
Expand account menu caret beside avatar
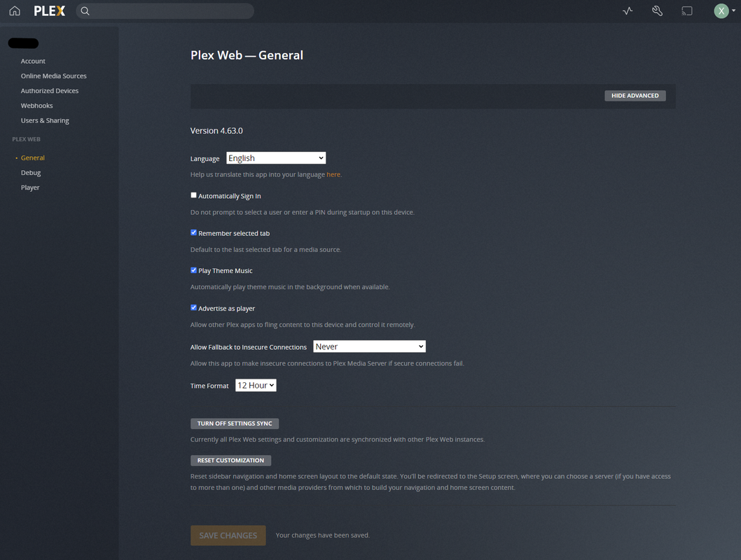point(733,11)
